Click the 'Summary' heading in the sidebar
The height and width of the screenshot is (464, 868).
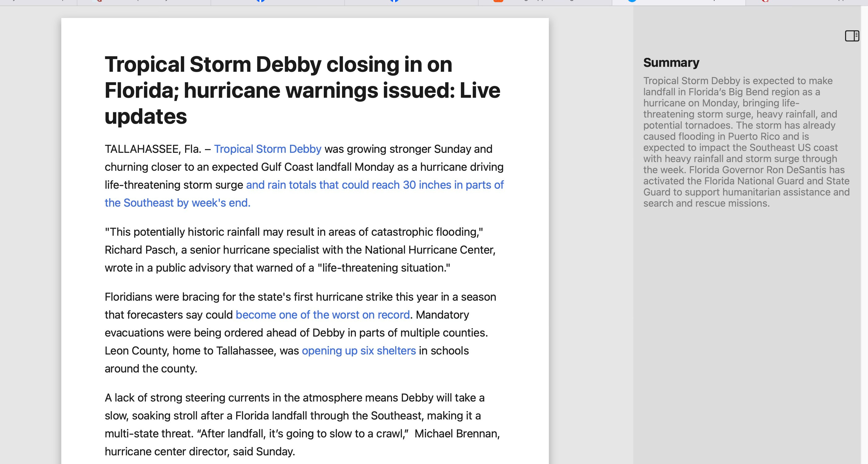(671, 62)
